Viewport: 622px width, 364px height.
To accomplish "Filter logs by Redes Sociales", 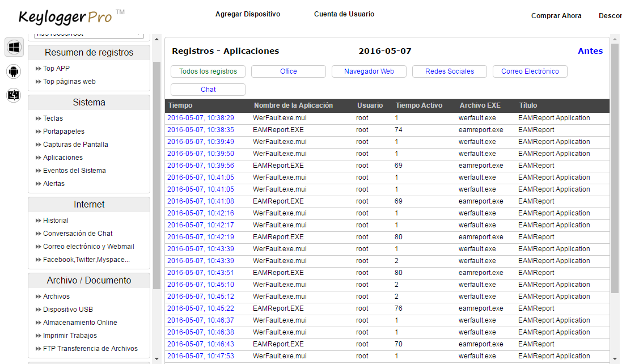I will 450,71.
